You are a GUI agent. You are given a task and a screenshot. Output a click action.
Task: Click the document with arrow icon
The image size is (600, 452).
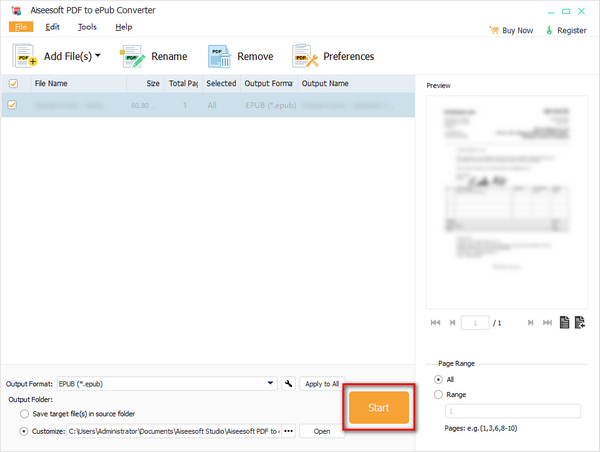580,322
